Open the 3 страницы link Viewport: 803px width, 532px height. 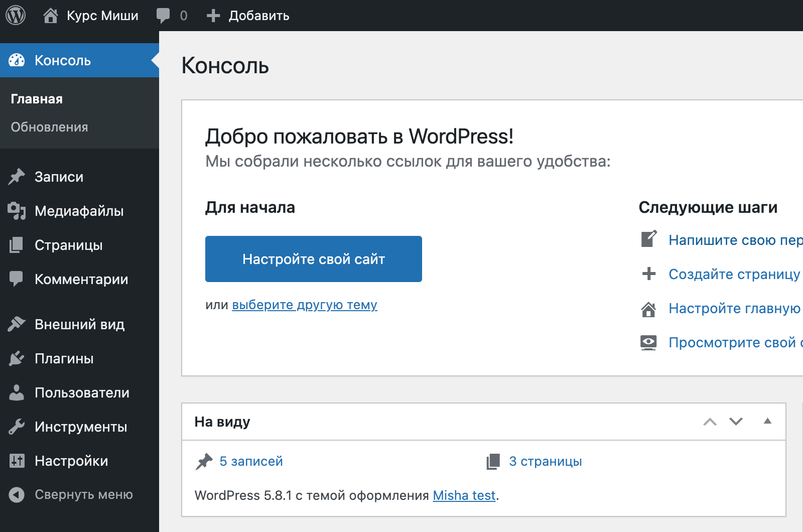[546, 461]
